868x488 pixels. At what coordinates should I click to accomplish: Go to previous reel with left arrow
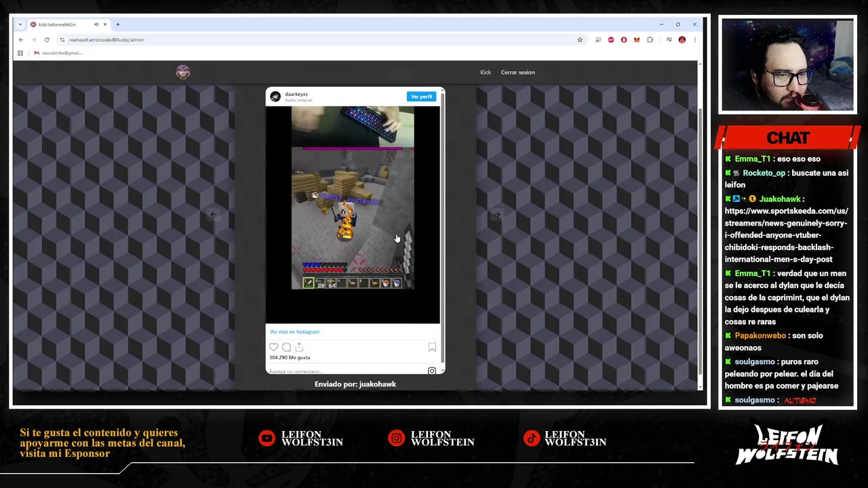pyautogui.click(x=213, y=215)
